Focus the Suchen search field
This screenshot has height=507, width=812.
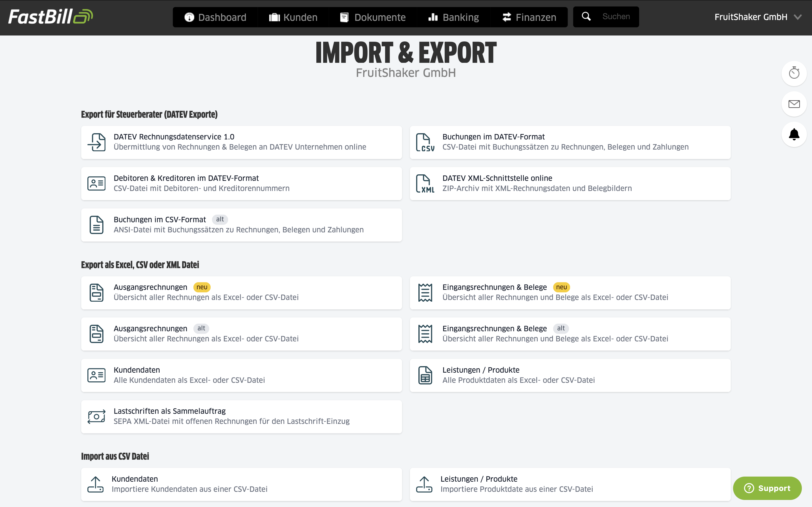point(616,16)
